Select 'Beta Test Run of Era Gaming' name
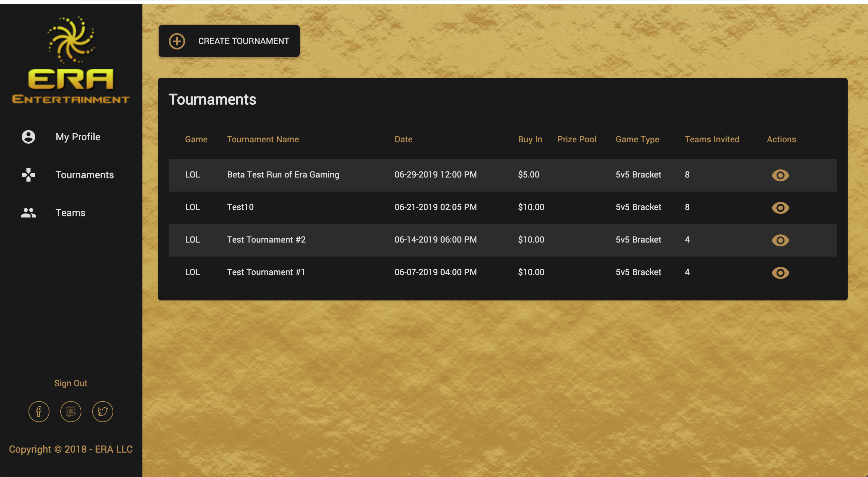Viewport: 868px width, 477px height. click(x=283, y=174)
